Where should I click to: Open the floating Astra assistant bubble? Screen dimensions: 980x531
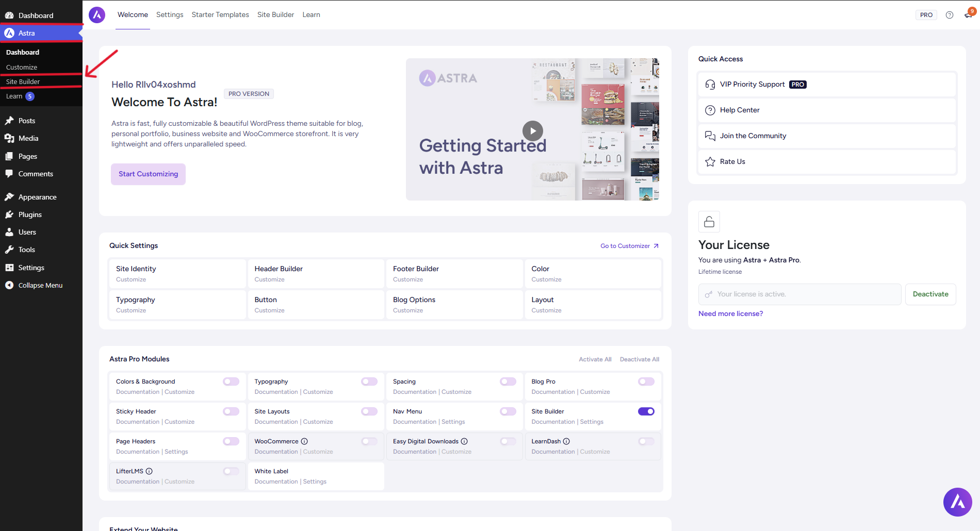[958, 502]
